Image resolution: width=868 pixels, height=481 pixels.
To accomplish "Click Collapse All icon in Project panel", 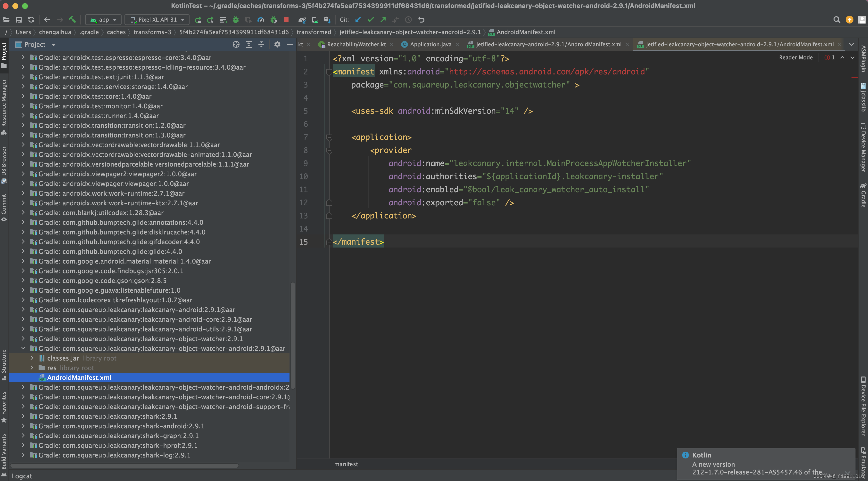I will (x=261, y=44).
